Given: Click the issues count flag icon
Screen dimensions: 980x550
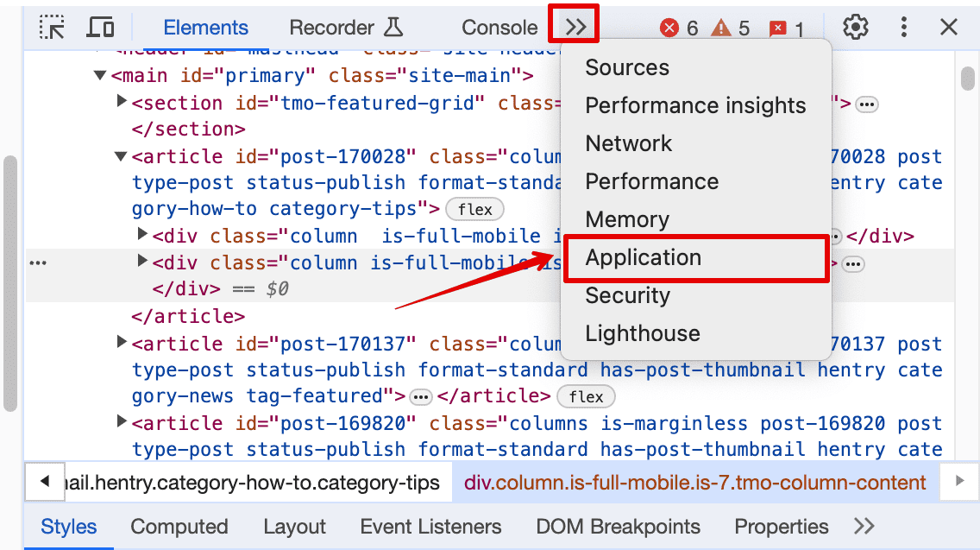Looking at the screenshot, I should [786, 28].
